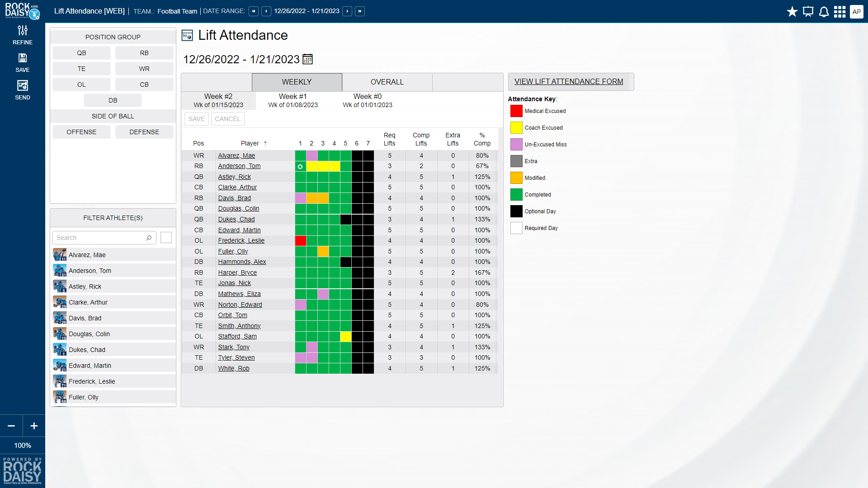This screenshot has height=488, width=868.
Task: Toggle checkbox beside athlete search box
Action: coord(166,238)
